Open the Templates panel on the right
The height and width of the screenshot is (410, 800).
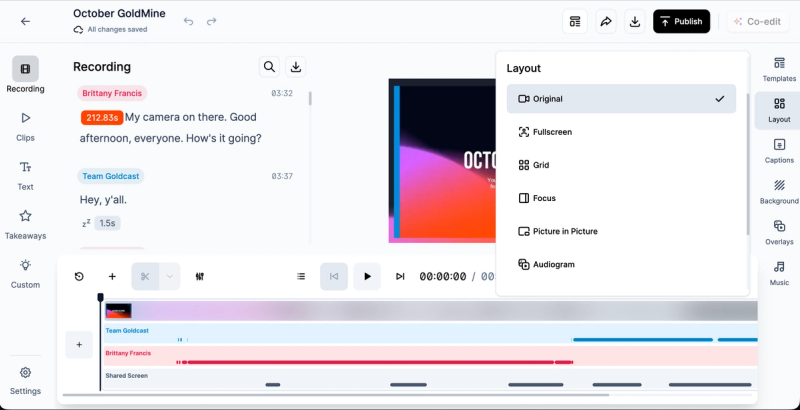pyautogui.click(x=779, y=69)
